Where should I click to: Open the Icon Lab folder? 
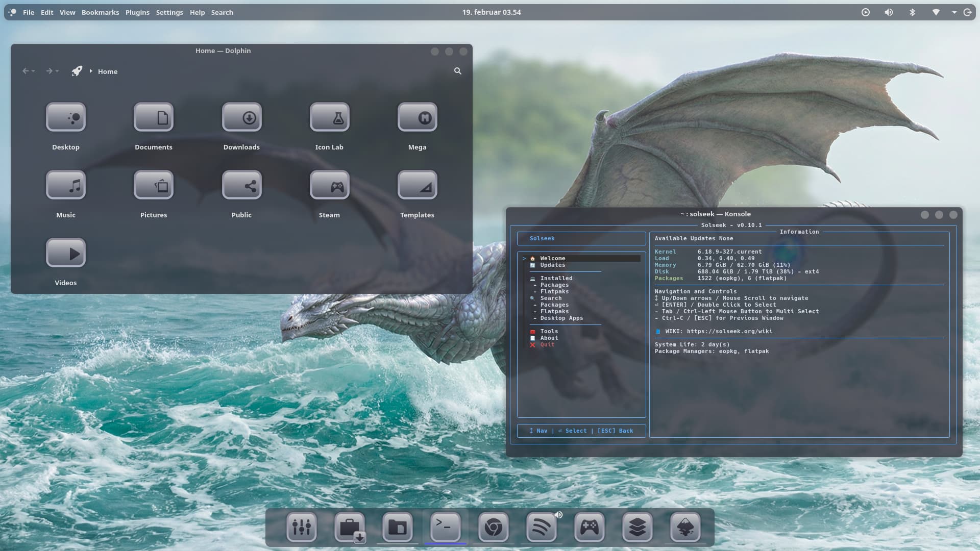coord(329,118)
